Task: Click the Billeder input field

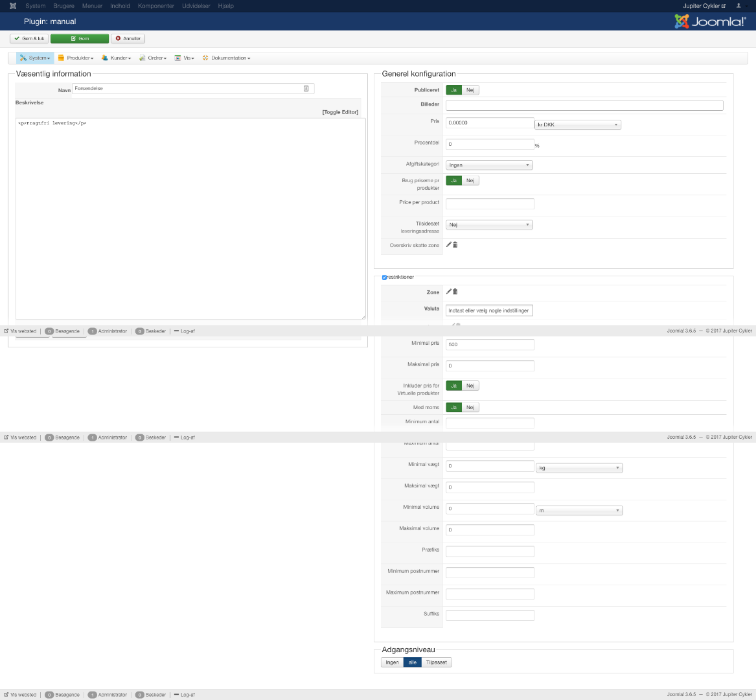Action: (584, 105)
